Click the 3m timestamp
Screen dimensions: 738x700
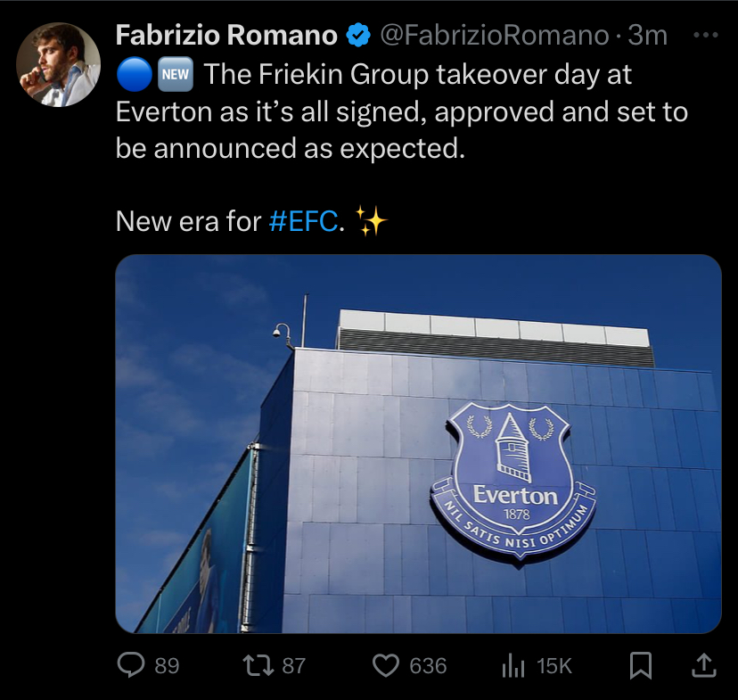(x=647, y=36)
